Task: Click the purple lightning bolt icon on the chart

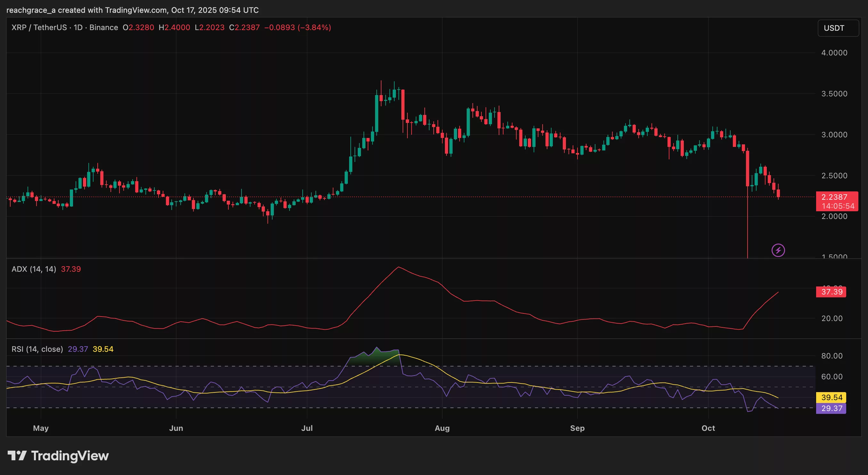Action: [x=778, y=250]
